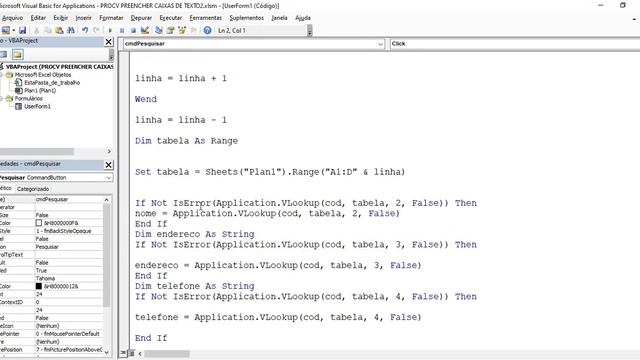Viewport: 640px width, 360px height.
Task: Select the Formulários folder
Action: click(29, 98)
